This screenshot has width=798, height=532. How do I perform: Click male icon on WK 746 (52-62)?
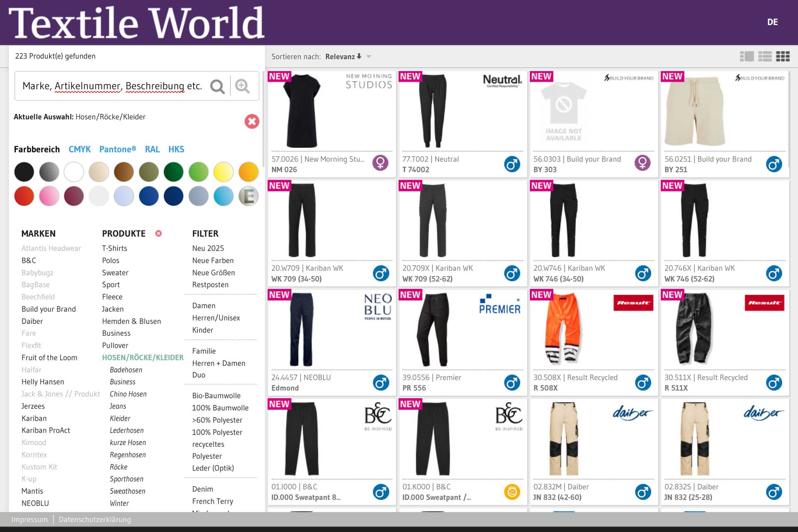point(774,273)
